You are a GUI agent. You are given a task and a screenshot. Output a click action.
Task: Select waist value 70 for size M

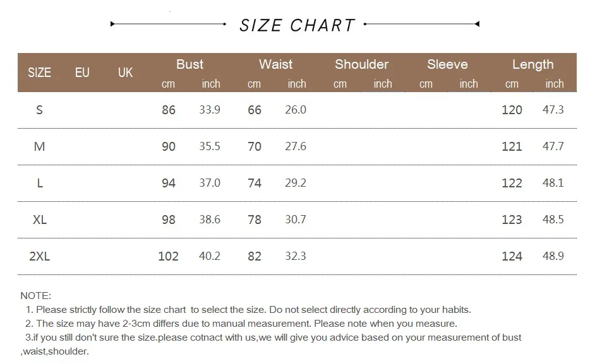point(255,146)
